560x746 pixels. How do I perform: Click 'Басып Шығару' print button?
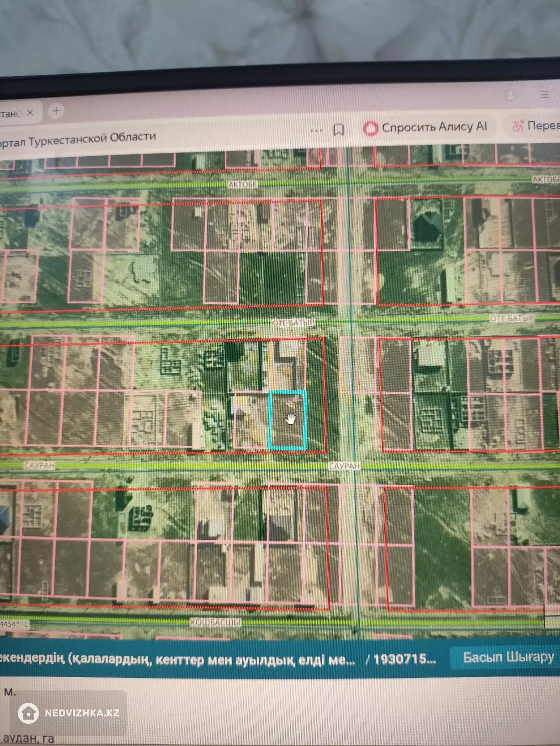click(x=508, y=657)
